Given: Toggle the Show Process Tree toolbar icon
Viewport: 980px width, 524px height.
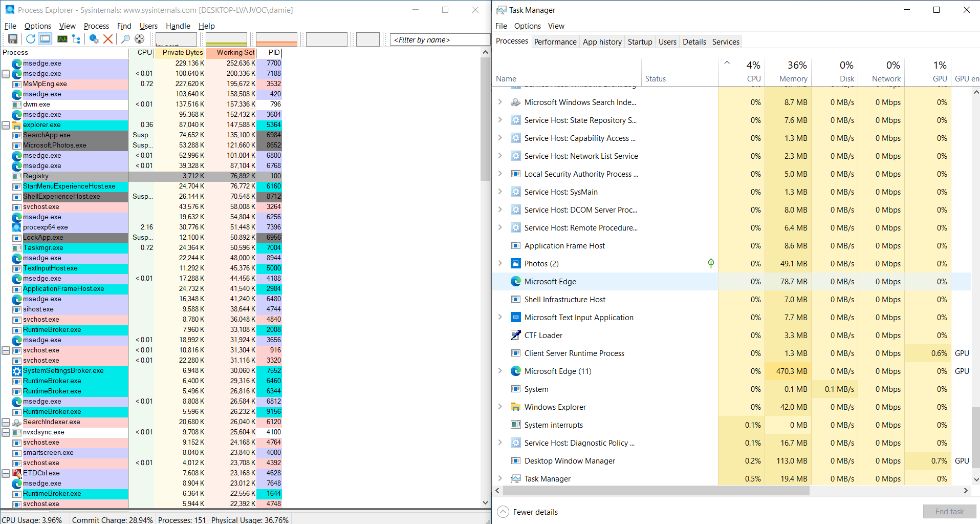Looking at the screenshot, I should 76,39.
